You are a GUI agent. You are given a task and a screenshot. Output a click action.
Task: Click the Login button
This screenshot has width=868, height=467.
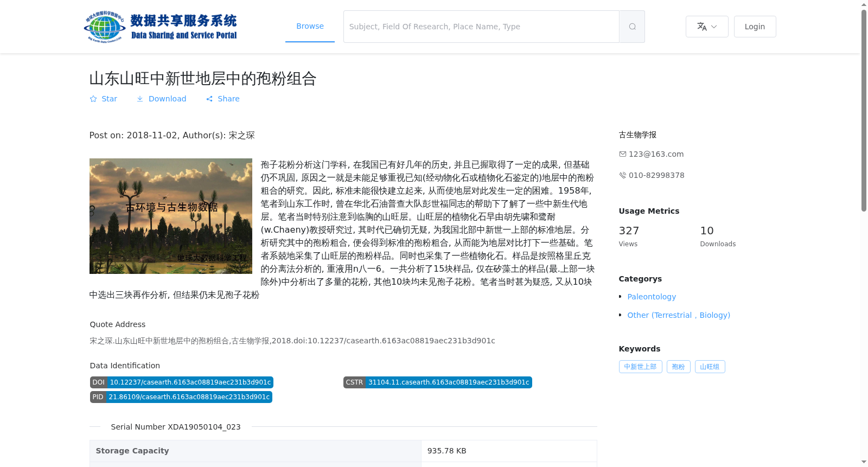755,27
